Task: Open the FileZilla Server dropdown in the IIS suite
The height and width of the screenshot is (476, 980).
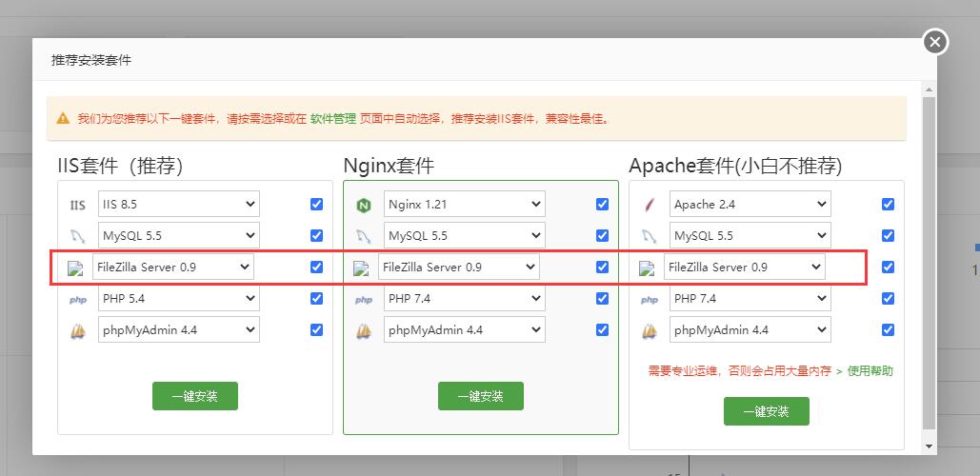Action: [x=173, y=267]
